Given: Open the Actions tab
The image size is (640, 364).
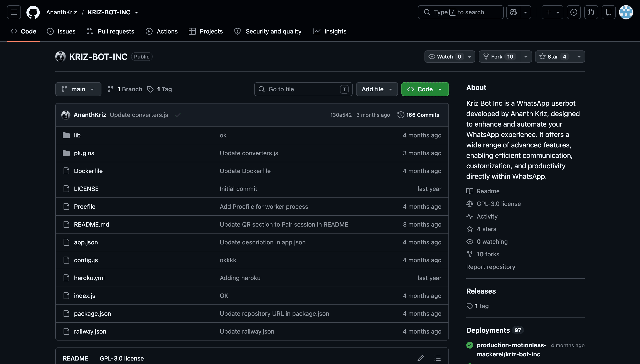Looking at the screenshot, I should (162, 31).
